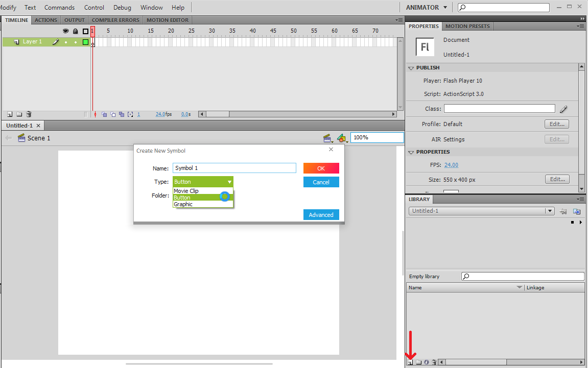Click the timeline playhead at frame 1
Viewport: 588px width, 368px height.
92,31
